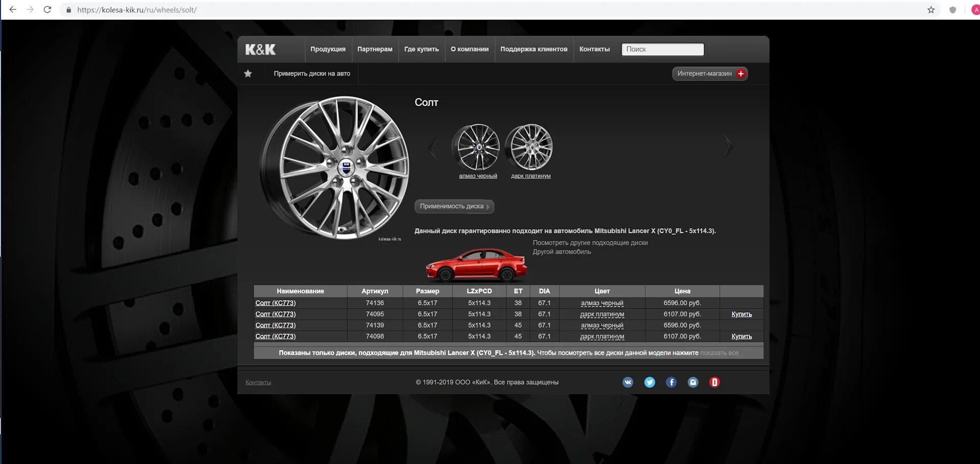Open the Instagram social icon
980x464 pixels.
pos(693,382)
